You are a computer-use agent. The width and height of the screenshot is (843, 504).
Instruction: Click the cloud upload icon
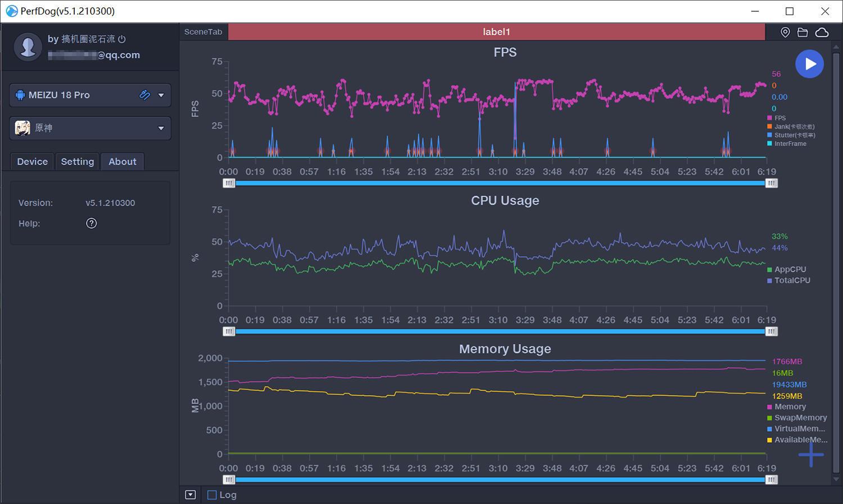(822, 33)
